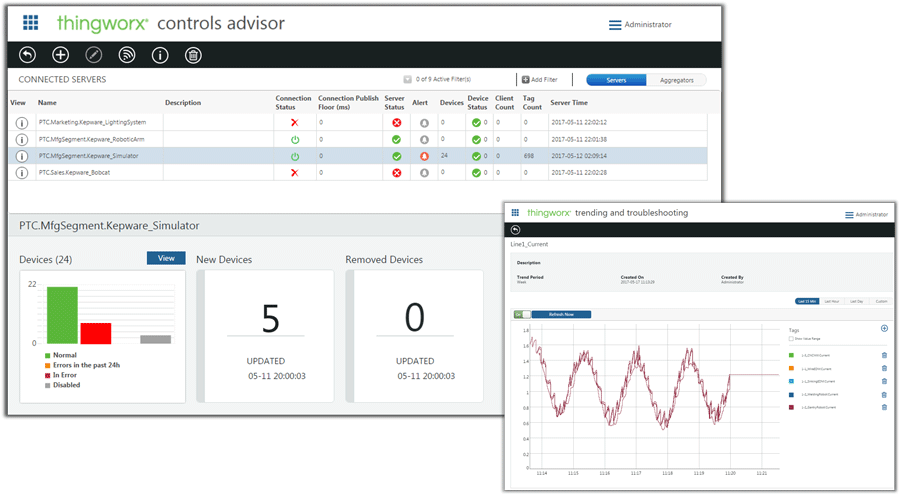The height and width of the screenshot is (495, 900).
Task: Click the add (plus) icon in controls advisor toolbar
Action: (61, 55)
